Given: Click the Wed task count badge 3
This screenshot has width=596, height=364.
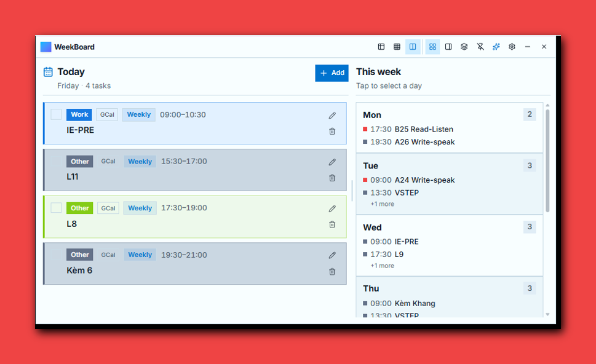Looking at the screenshot, I should 530,227.
